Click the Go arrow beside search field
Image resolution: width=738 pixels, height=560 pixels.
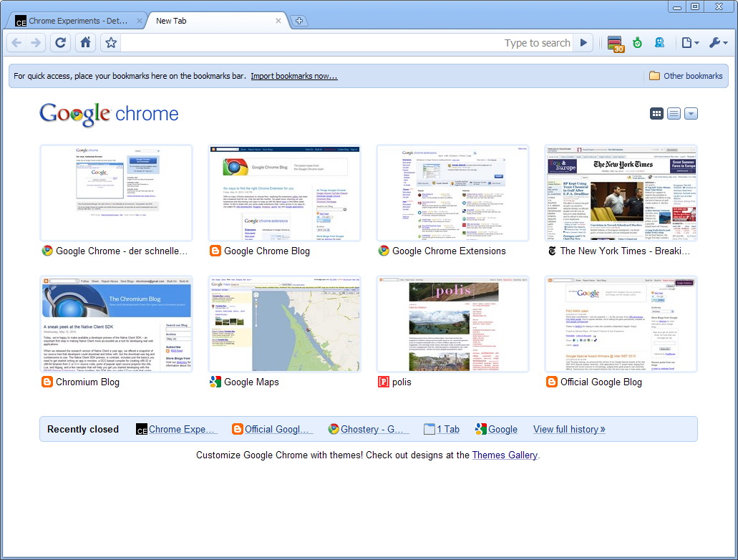[x=583, y=43]
